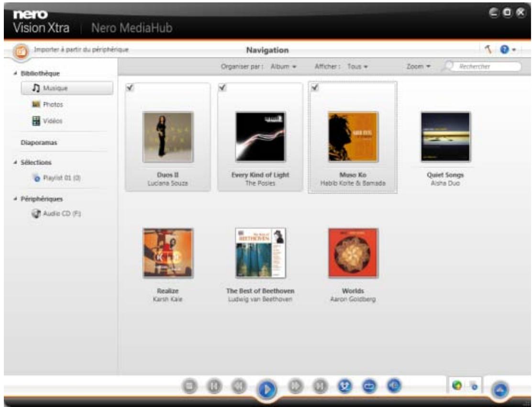The height and width of the screenshot is (407, 532).
Task: Click the artist name Luciana Souza
Action: [x=167, y=183]
